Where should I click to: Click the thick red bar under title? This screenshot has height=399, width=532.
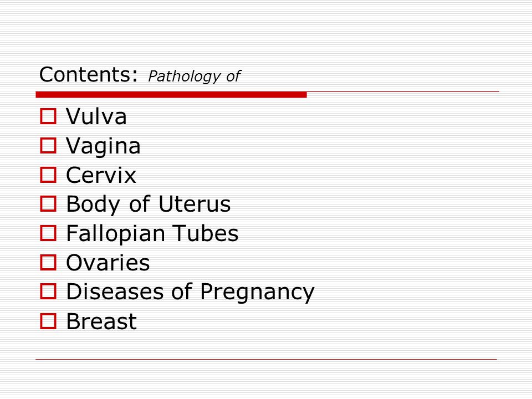(x=171, y=95)
